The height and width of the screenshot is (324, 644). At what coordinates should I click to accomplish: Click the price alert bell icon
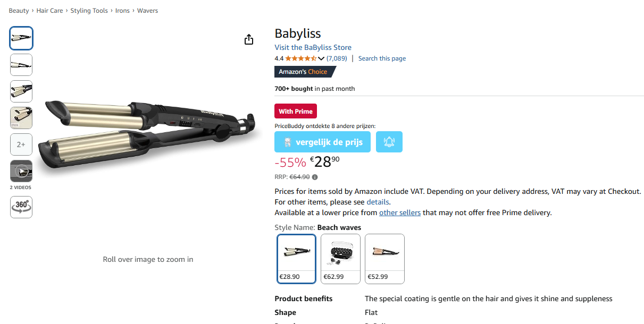[x=389, y=142]
